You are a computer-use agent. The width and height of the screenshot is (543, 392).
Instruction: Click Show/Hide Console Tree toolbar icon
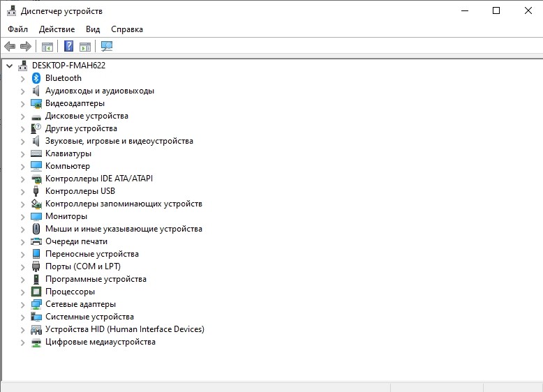tap(47, 46)
